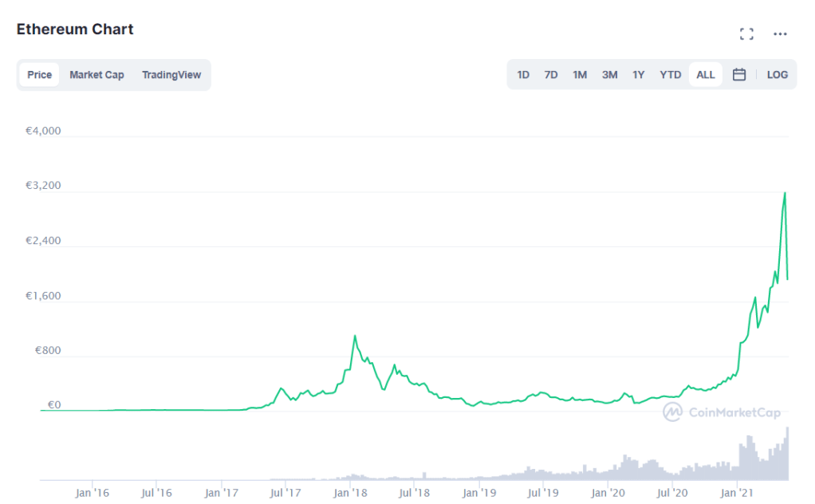Set chart range to YTD
The height and width of the screenshot is (504, 815).
671,75
